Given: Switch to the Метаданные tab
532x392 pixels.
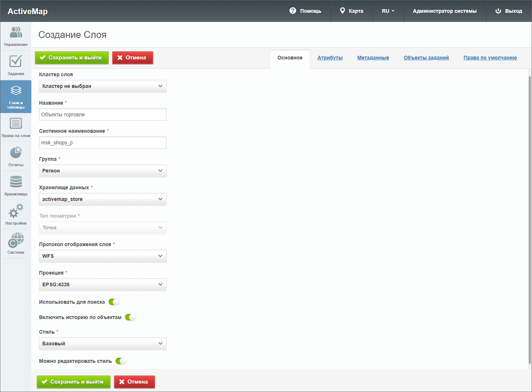Looking at the screenshot, I should coord(373,58).
